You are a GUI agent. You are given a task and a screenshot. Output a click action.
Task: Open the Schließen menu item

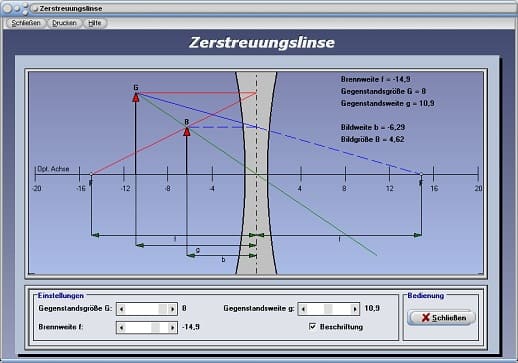[x=25, y=23]
